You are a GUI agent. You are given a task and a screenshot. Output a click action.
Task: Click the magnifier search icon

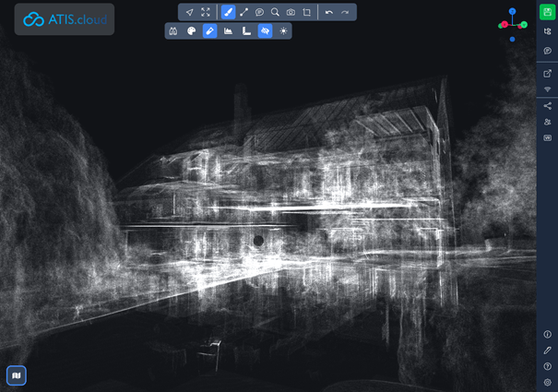pos(275,12)
